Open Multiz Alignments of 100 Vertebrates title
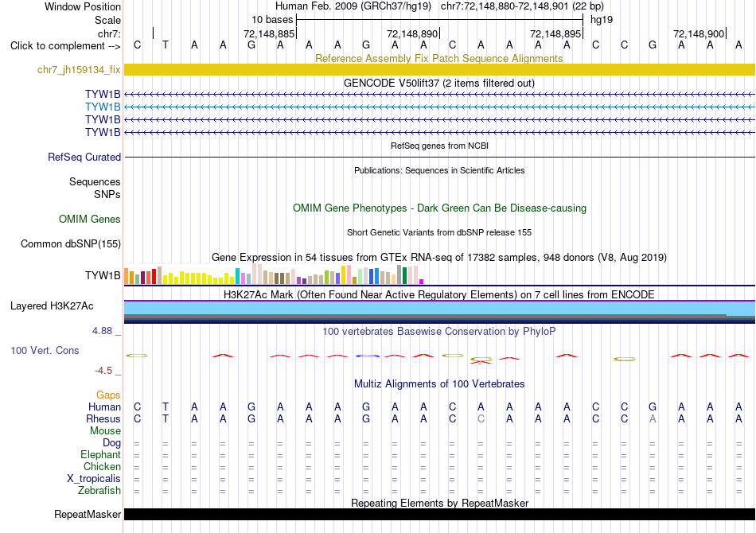 439,383
